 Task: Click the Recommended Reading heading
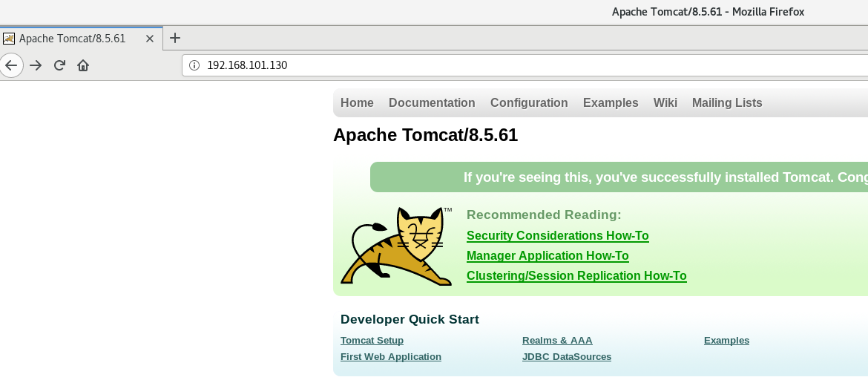(544, 215)
